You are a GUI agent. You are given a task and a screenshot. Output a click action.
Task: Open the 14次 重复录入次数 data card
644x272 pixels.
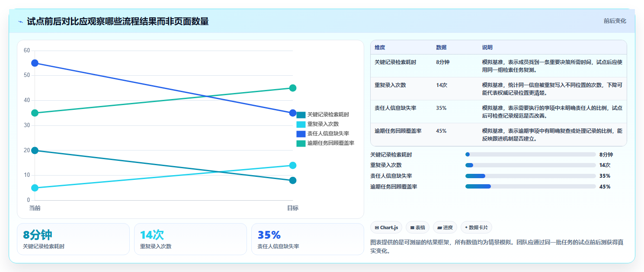click(190, 239)
